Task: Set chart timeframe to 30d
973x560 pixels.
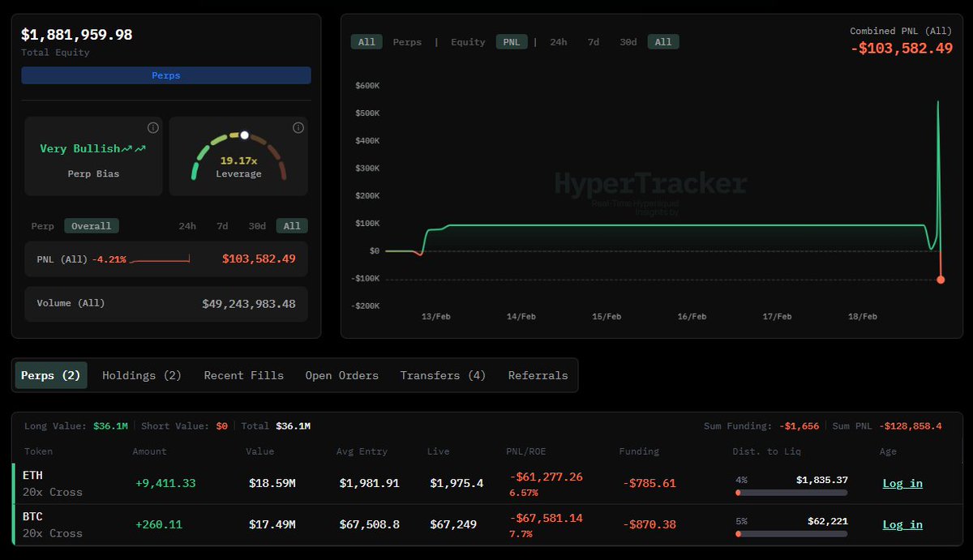Action: point(628,42)
